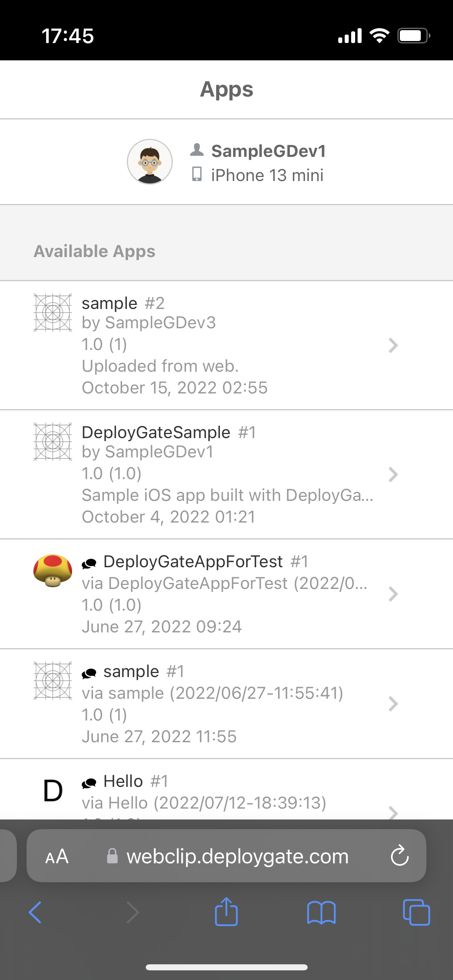Tap date 'October 4, 2022 01:21'

coord(169,517)
